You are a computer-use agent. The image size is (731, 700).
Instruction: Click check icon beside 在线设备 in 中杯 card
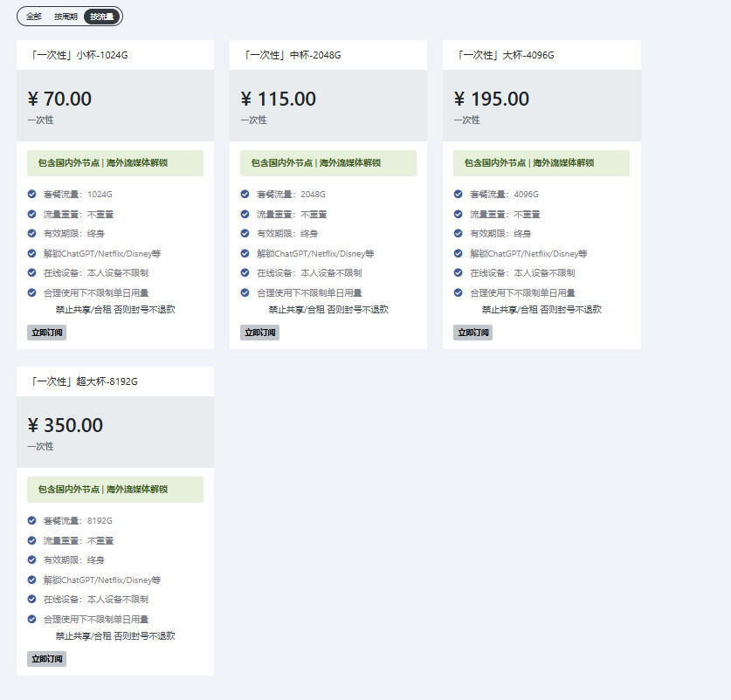245,272
